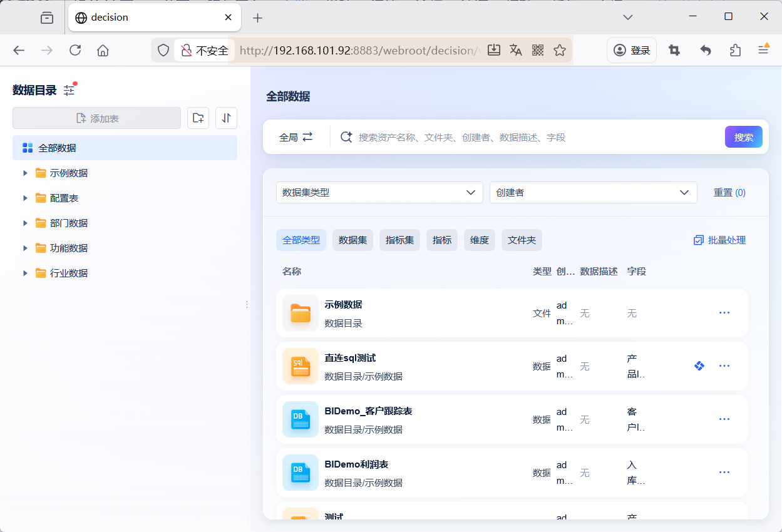Click the new folder icon button
Screen dimensions: 782x532
pyautogui.click(x=198, y=118)
